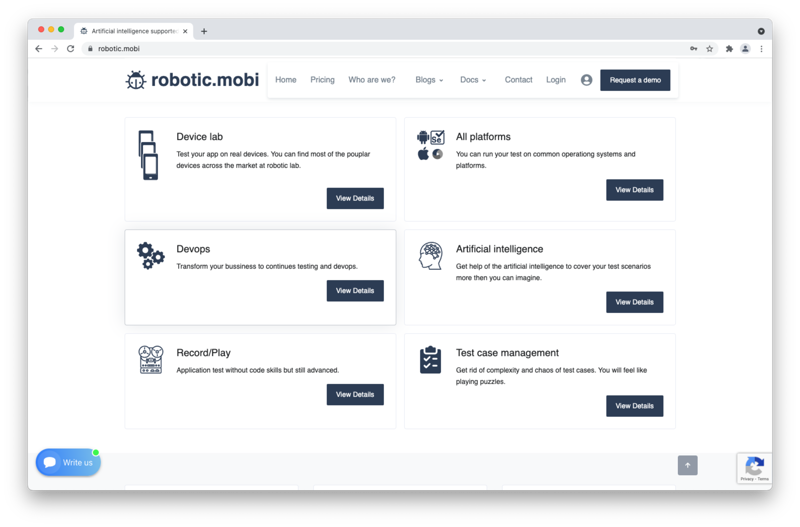Click the Request a demo button

pos(635,80)
